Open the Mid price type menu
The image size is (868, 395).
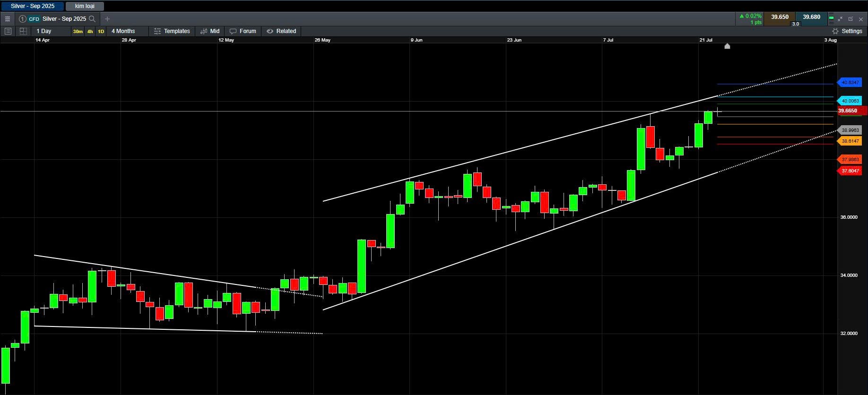click(x=210, y=31)
